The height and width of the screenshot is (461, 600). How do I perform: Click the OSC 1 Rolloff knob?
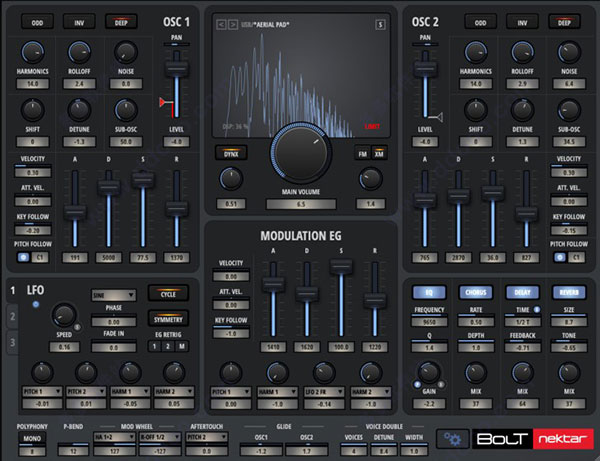tap(79, 52)
